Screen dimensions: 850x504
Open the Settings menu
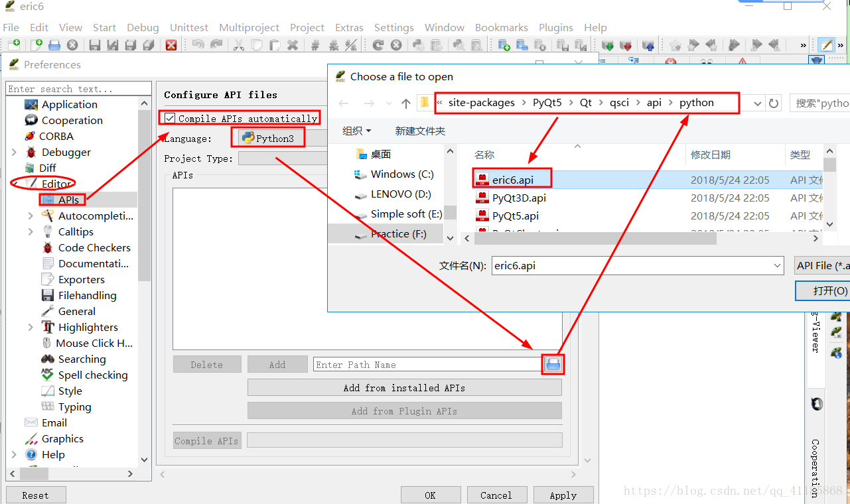394,28
